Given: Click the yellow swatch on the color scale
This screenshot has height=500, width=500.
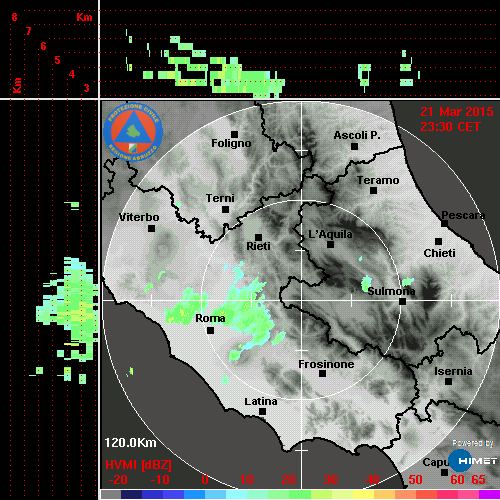Looking at the screenshot, I should click(x=363, y=494).
